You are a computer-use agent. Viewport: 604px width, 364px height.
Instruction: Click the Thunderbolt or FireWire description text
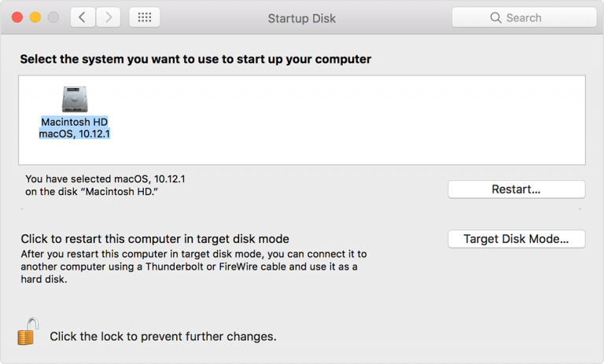(193, 267)
